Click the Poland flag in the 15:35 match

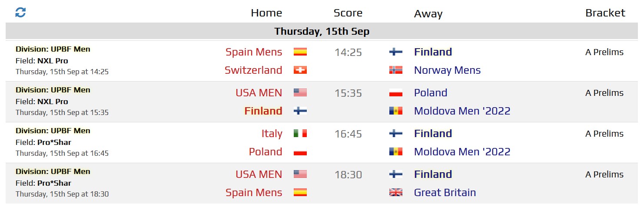pos(396,92)
